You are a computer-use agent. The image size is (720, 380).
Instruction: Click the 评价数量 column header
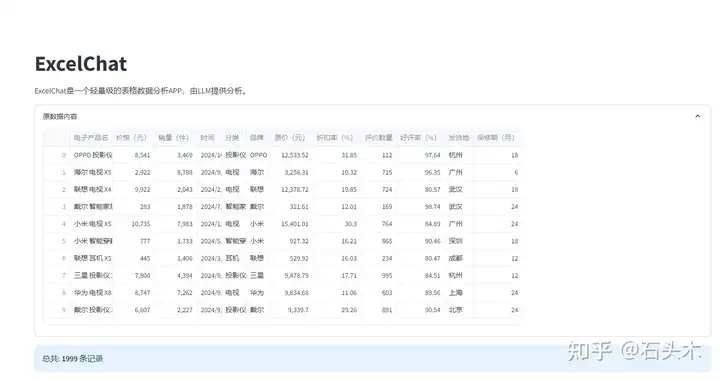tap(379, 138)
